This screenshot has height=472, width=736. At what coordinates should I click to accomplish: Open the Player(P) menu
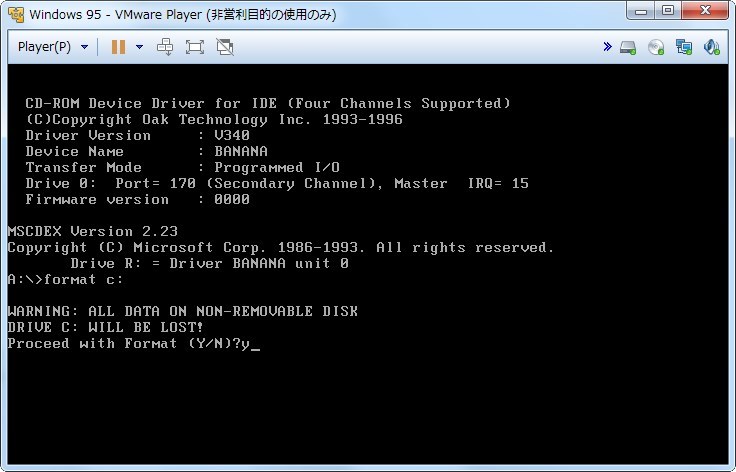click(x=44, y=47)
